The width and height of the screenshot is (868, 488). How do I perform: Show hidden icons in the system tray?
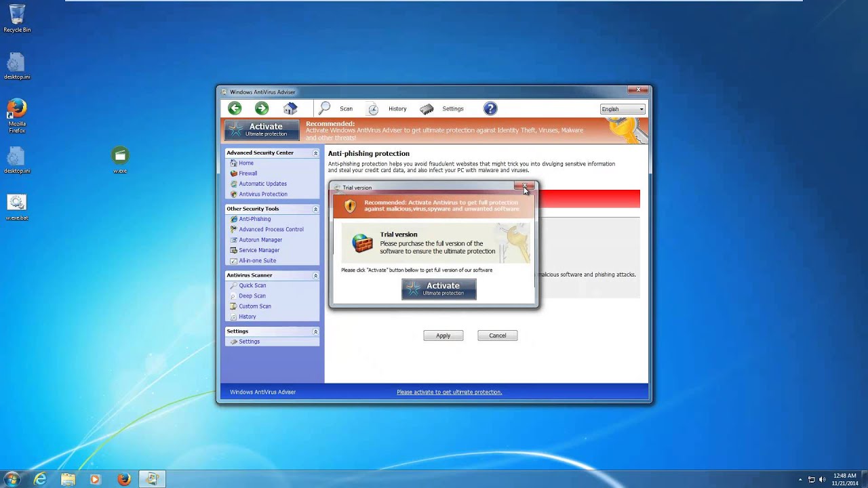point(800,479)
